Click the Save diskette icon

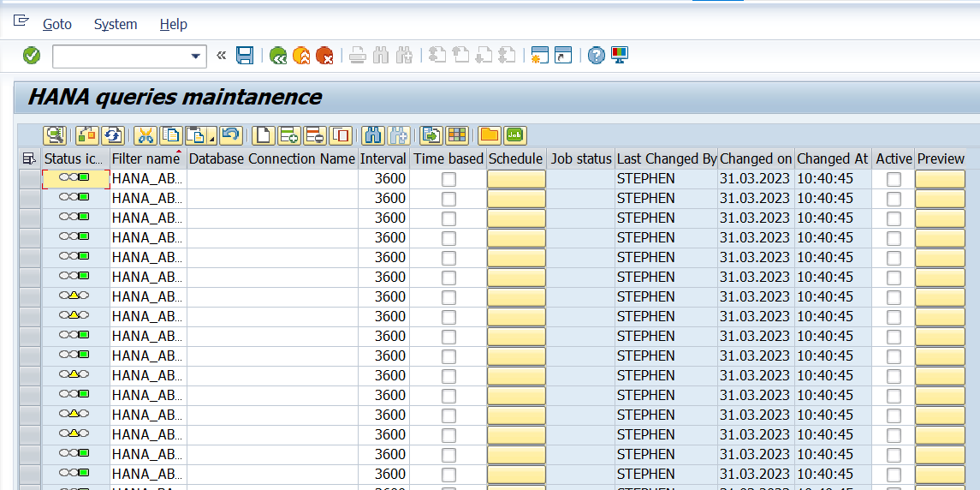(245, 56)
